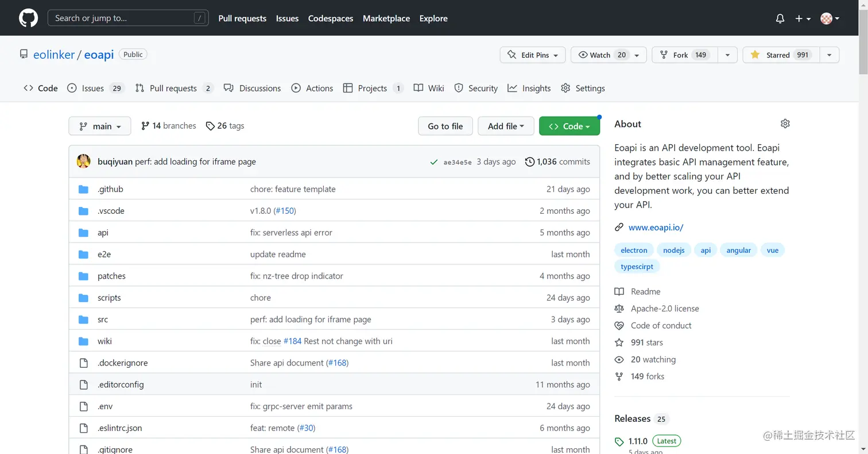Switch to the repository Pull requests tab

point(174,88)
